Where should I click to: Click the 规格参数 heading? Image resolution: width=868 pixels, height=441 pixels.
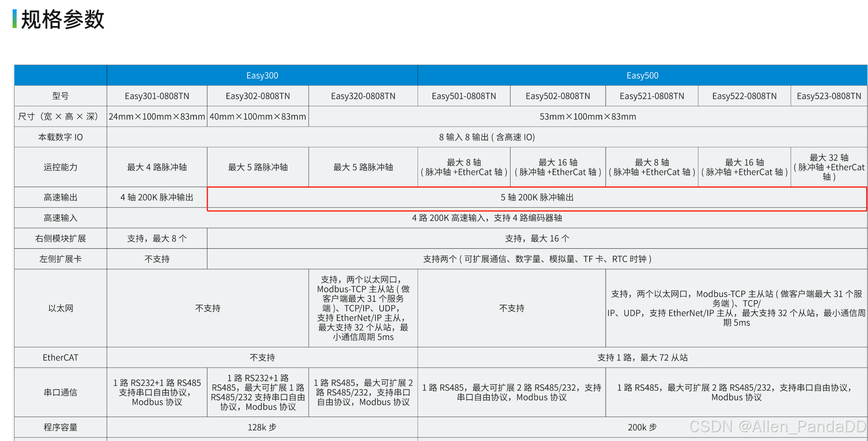click(x=62, y=19)
